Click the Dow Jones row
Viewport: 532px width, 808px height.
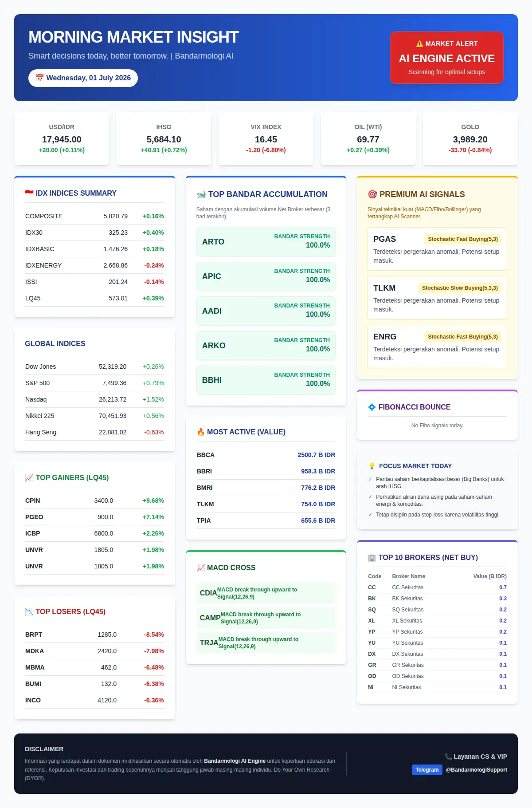pyautogui.click(x=94, y=367)
